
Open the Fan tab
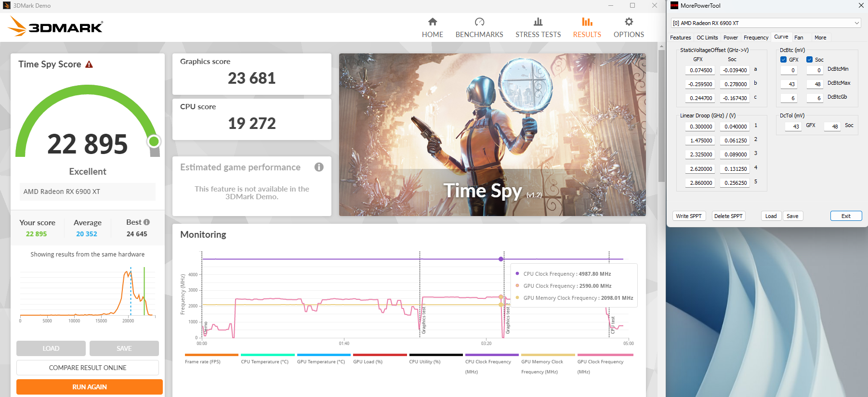point(799,38)
